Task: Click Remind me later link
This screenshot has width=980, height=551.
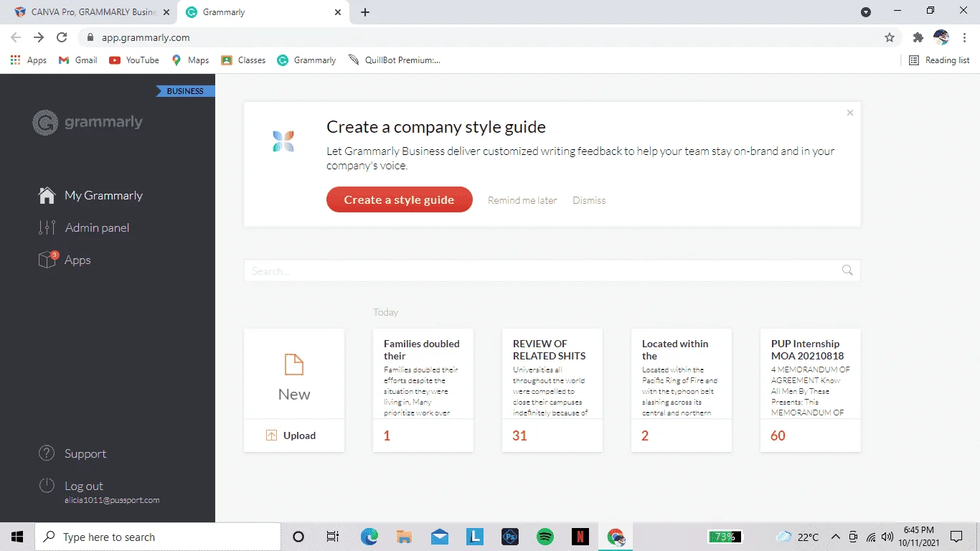Action: [x=522, y=200]
